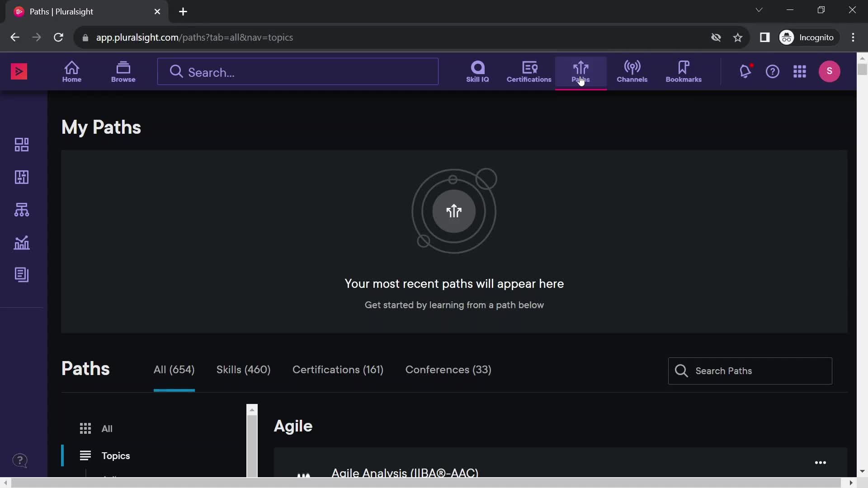Navigate to Certifications section

[x=529, y=71]
